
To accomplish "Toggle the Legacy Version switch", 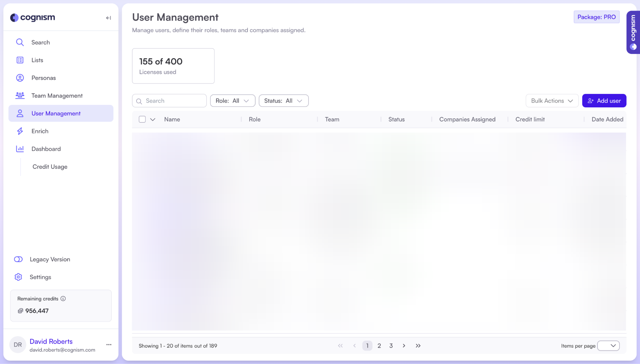I will [x=18, y=259].
